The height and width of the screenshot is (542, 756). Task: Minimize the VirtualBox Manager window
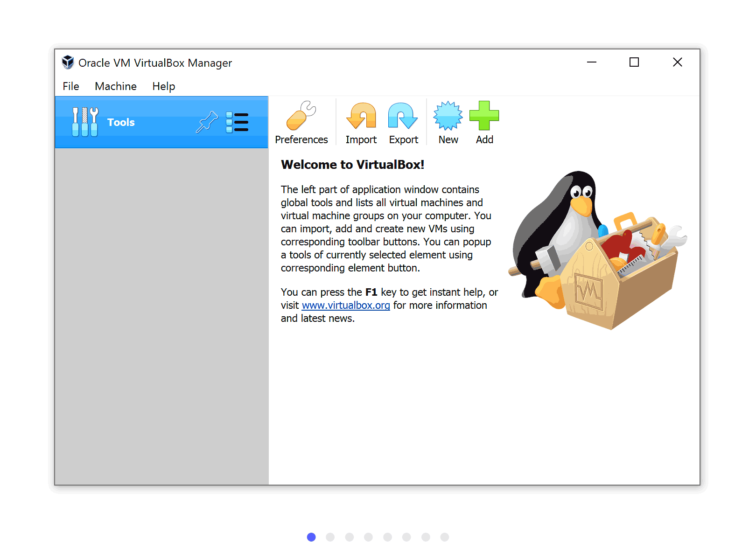(x=592, y=62)
